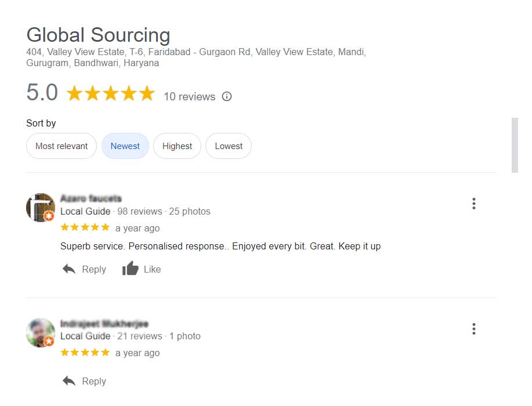Screen dimensions: 532x406
Task: Open three-dot menu for first review
Action: [474, 204]
